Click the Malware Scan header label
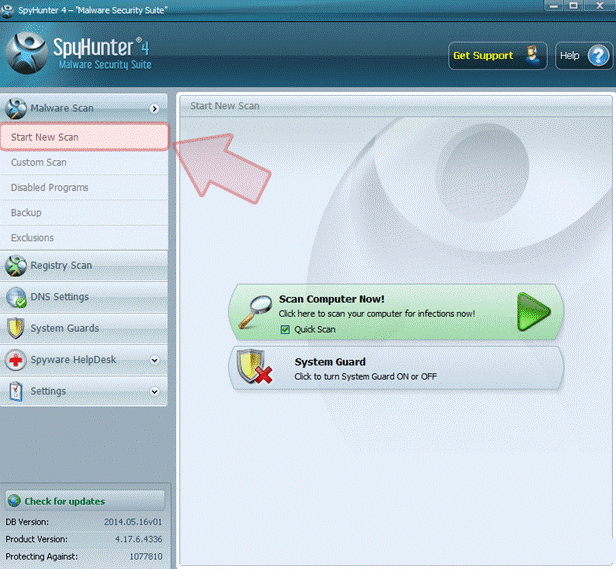The width and height of the screenshot is (616, 569). tap(62, 108)
